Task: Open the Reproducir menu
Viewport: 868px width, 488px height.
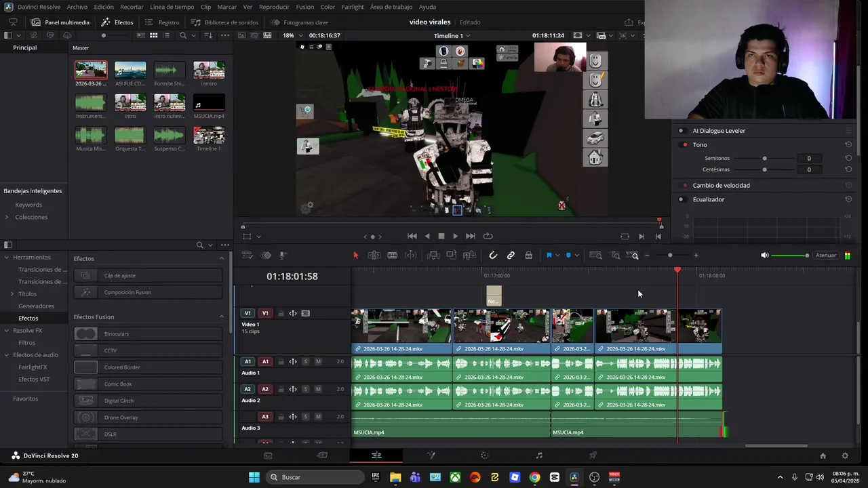Action: pyautogui.click(x=274, y=7)
